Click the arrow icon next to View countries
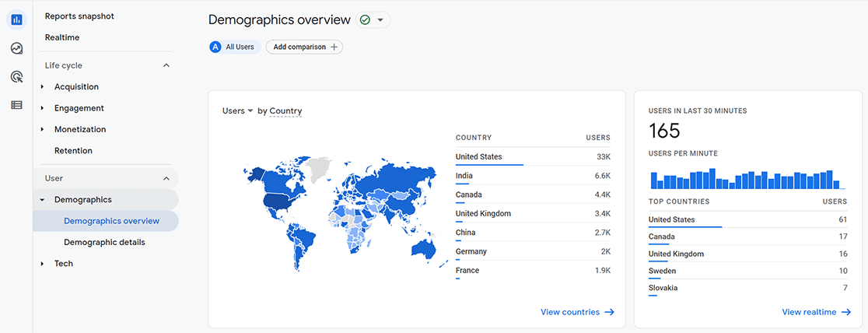Viewport: 868px width, 333px height. tap(610, 312)
